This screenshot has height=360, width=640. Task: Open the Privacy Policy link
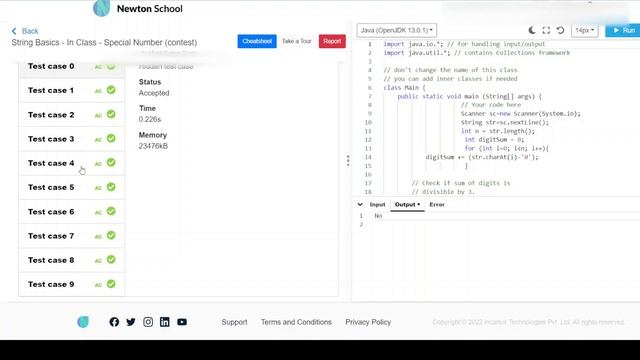[368, 322]
